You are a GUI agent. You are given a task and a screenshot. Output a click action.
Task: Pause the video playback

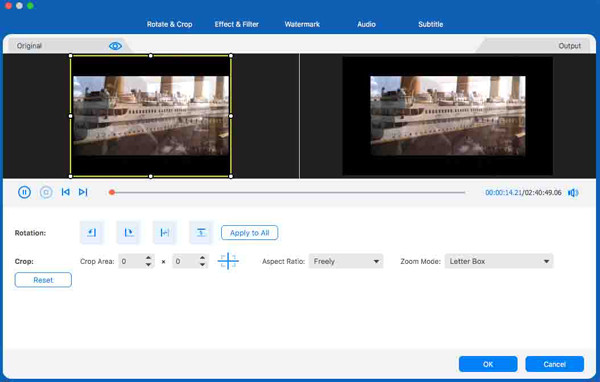point(24,192)
